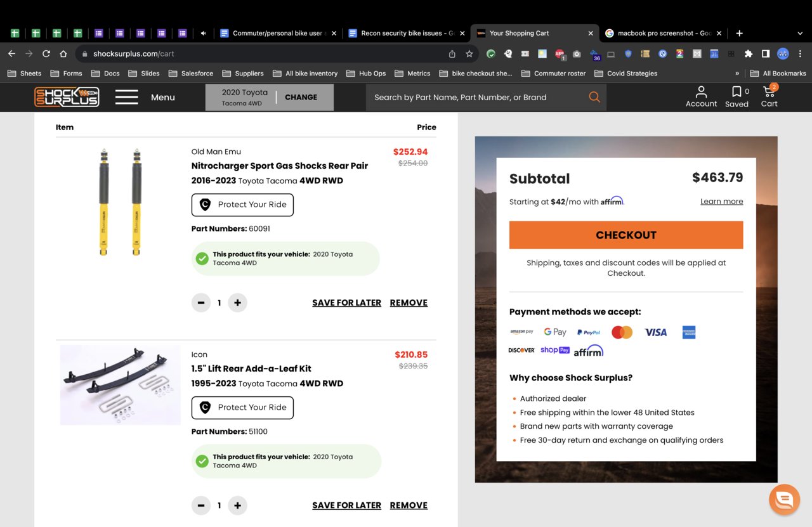Go to Shock Surplus home via logo

(x=67, y=97)
